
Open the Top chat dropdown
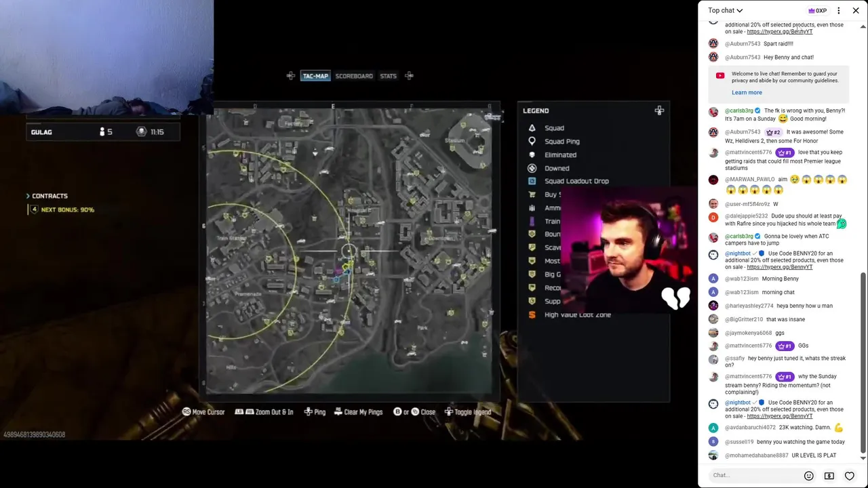tap(725, 10)
